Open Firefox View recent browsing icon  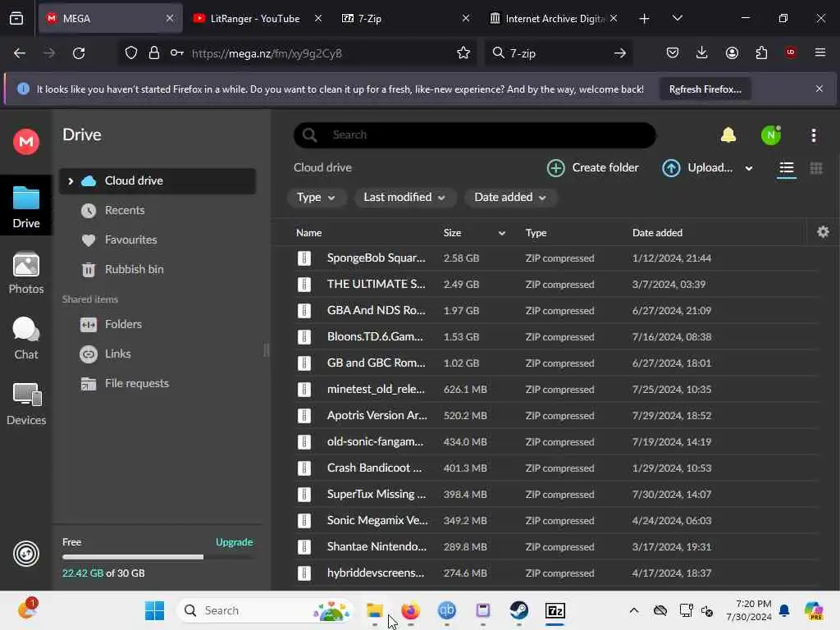point(16,18)
